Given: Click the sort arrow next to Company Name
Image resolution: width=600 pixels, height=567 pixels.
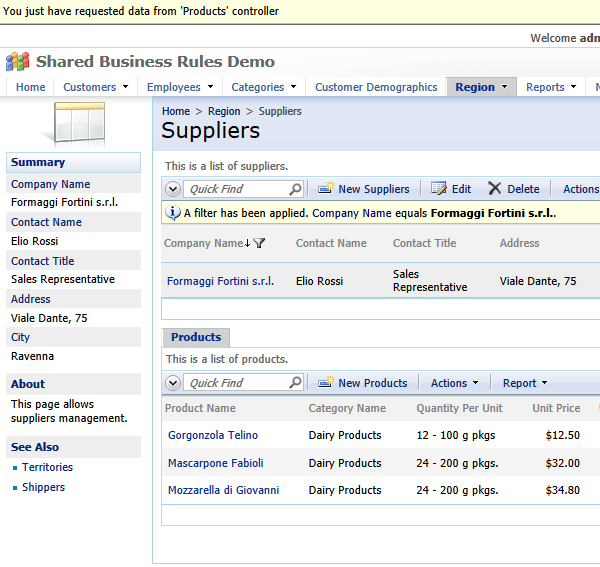Looking at the screenshot, I should click(247, 243).
